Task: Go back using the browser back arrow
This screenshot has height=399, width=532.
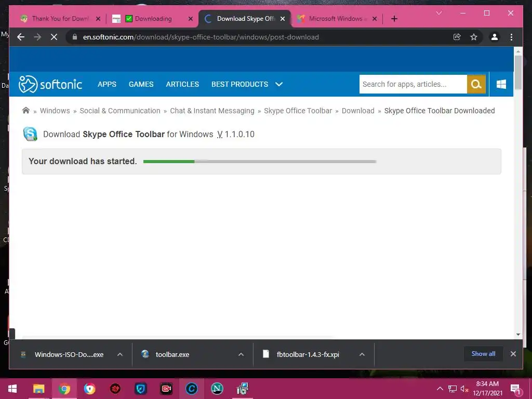Action: [x=21, y=37]
